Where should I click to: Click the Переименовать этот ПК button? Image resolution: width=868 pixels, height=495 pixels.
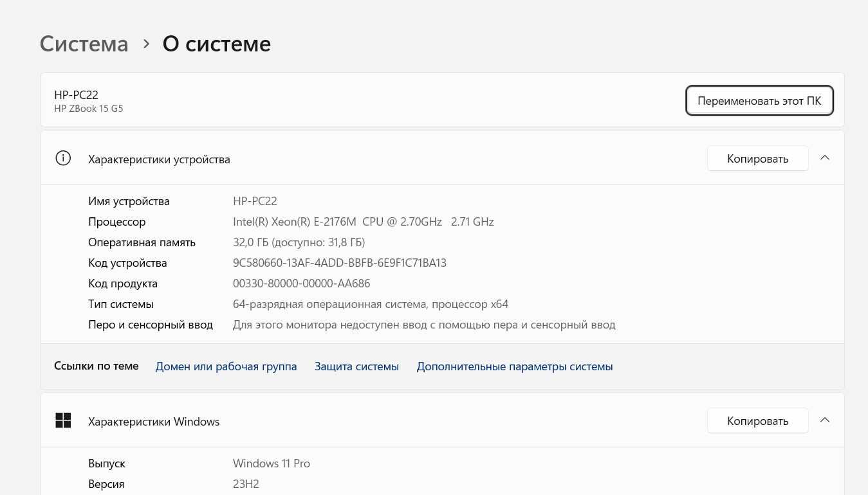(759, 101)
